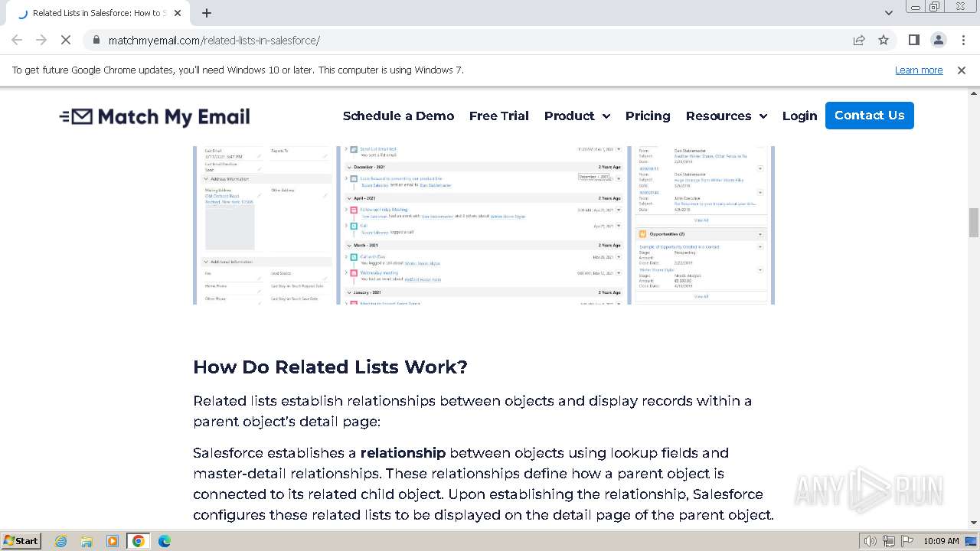Viewport: 980px width, 551px height.
Task: Open the network status tray icon
Action: coord(889,541)
